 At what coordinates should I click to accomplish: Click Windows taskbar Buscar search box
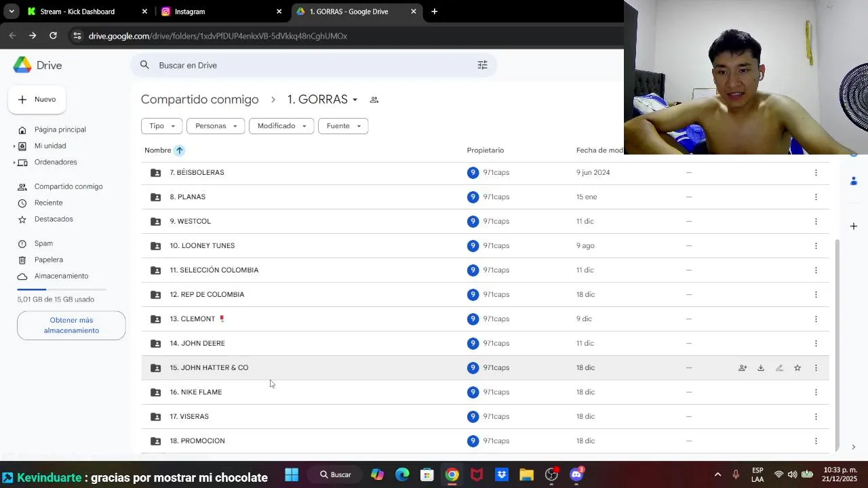[336, 474]
